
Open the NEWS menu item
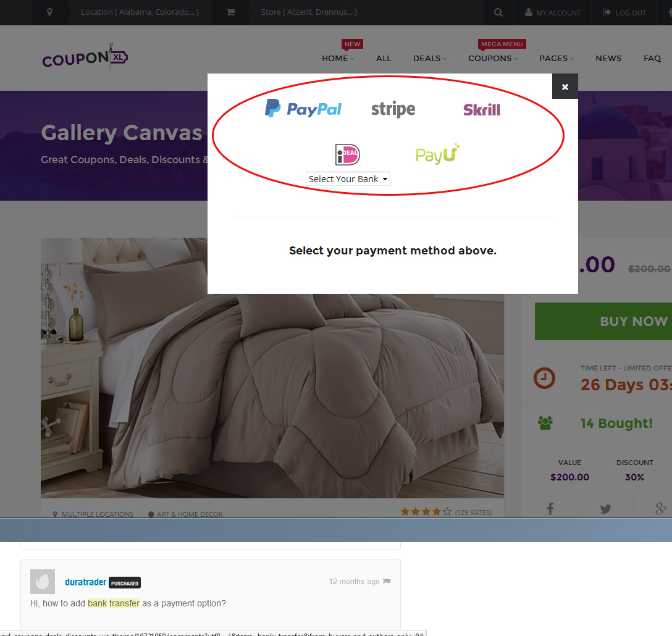click(x=608, y=58)
